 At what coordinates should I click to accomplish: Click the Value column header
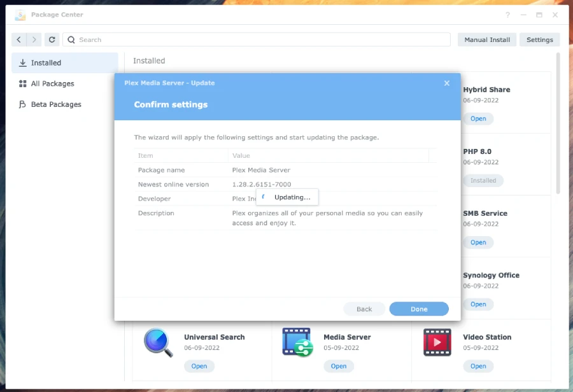pyautogui.click(x=328, y=156)
